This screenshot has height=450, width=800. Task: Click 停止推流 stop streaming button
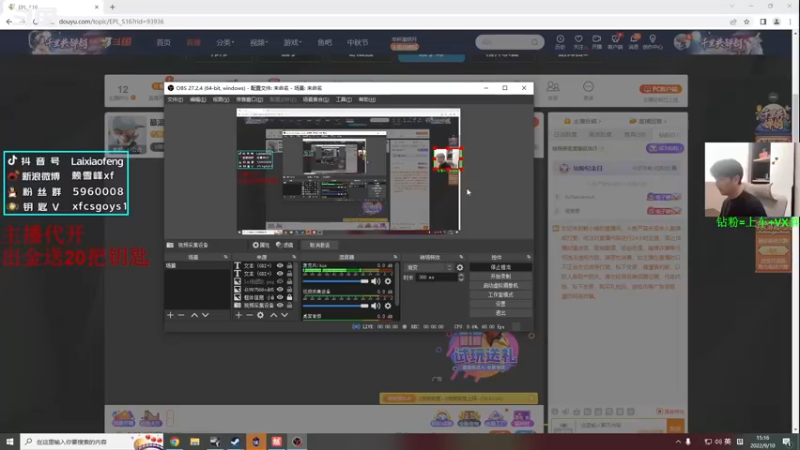click(x=501, y=267)
